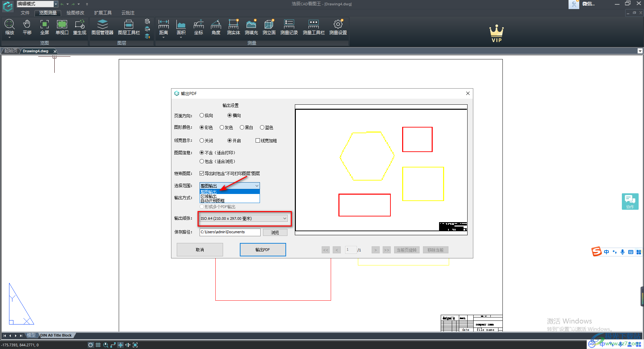
Task: Switch to the 模型 layout tab
Action: point(31,335)
